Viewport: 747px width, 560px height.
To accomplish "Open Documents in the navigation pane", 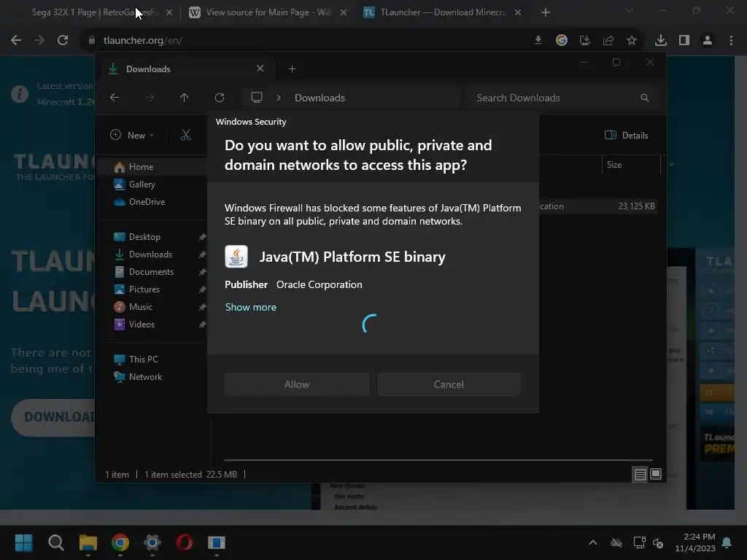I will (x=150, y=272).
